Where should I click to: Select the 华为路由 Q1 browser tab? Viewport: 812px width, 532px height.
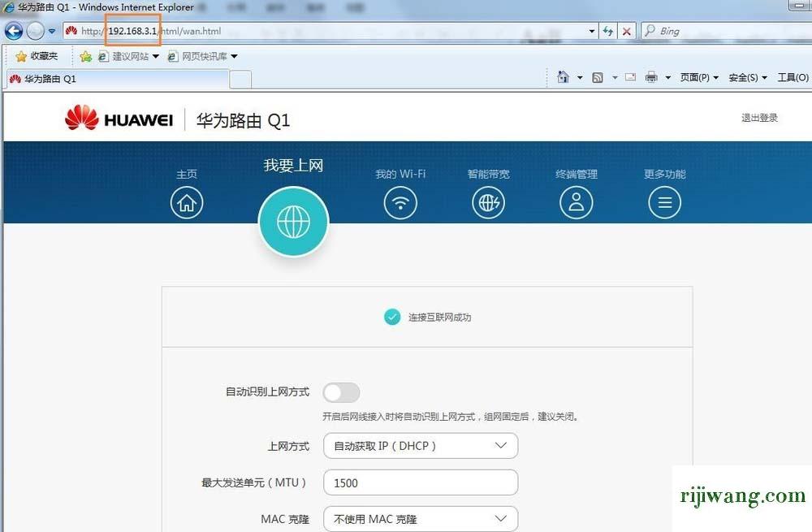click(118, 79)
